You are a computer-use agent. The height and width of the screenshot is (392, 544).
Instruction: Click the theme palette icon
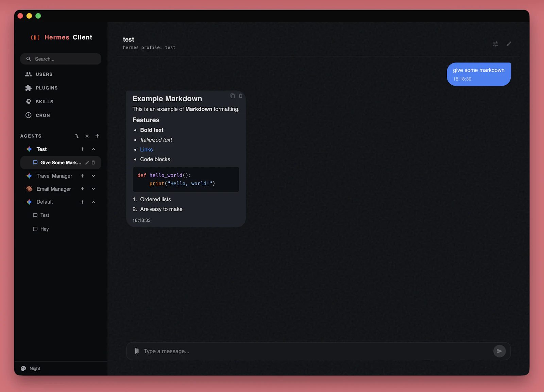click(23, 369)
